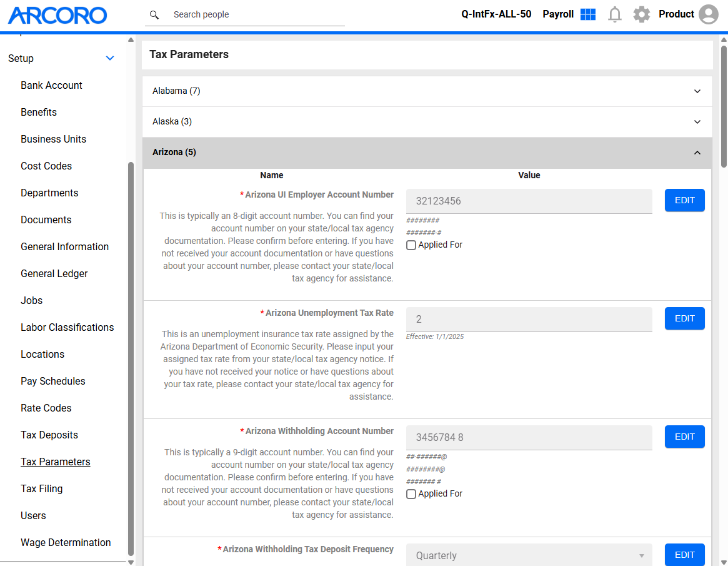Expand the Alaska (3) section
The height and width of the screenshot is (566, 728).
427,122
